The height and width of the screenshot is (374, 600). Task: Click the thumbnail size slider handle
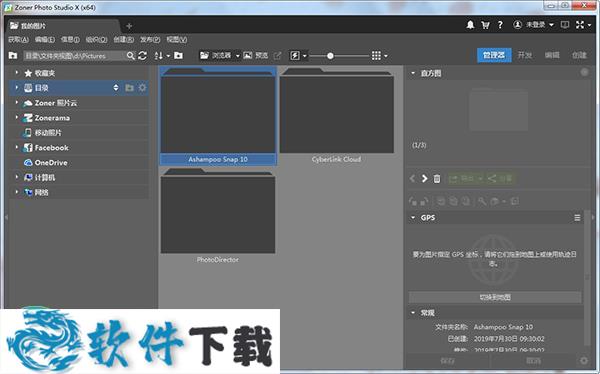330,56
